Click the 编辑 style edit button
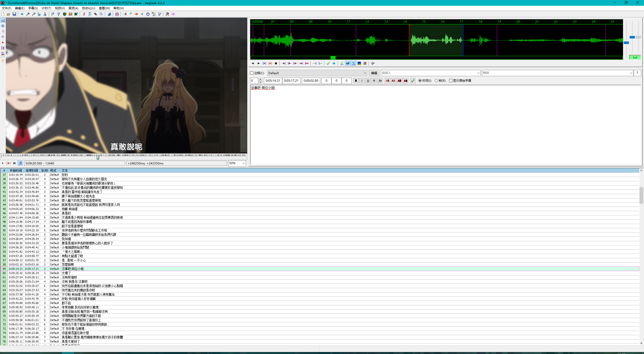The height and width of the screenshot is (354, 644). pos(374,73)
